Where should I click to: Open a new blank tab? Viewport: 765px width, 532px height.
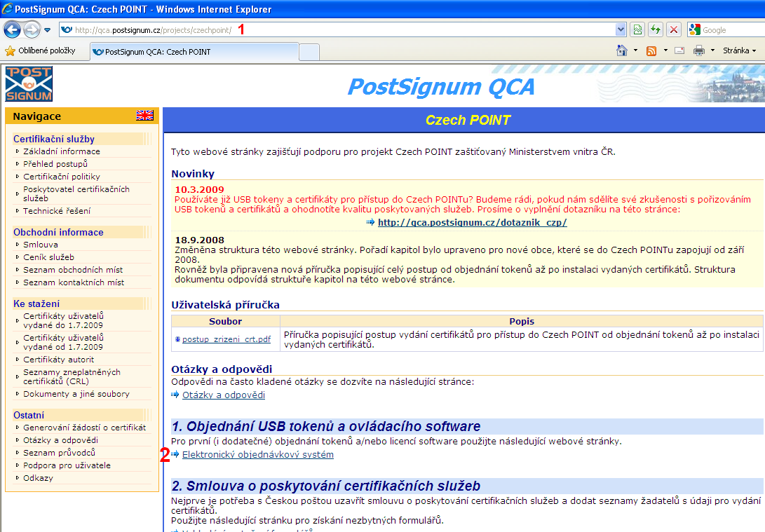click(309, 52)
